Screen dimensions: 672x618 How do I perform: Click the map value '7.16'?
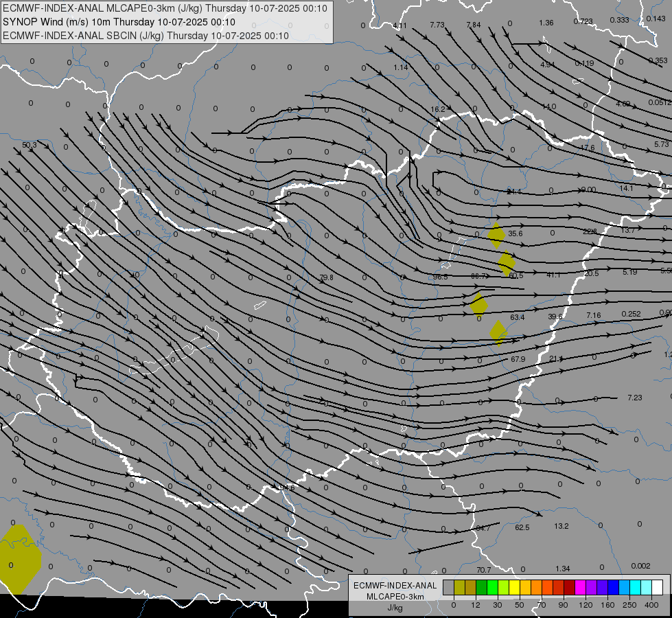coord(594,315)
